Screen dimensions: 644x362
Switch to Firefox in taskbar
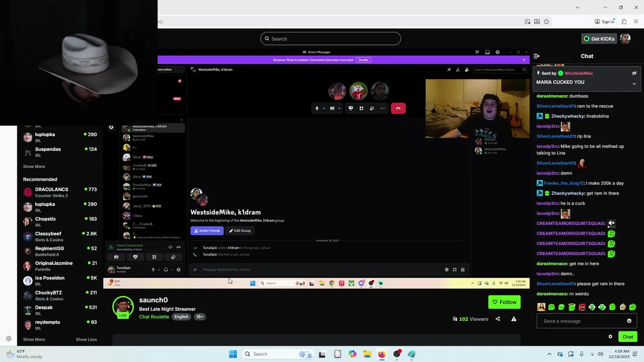(382, 354)
